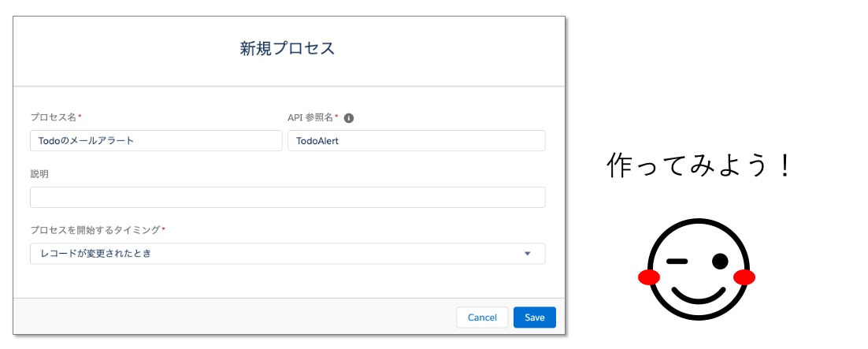The image size is (868, 349).
Task: Click the 説明 label text
Action: click(x=39, y=174)
